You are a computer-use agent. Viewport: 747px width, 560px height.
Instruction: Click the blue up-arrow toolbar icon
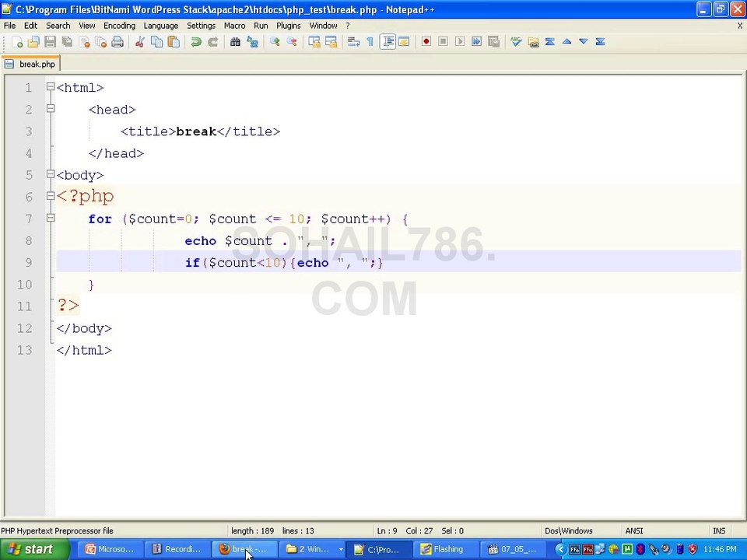[x=566, y=42]
